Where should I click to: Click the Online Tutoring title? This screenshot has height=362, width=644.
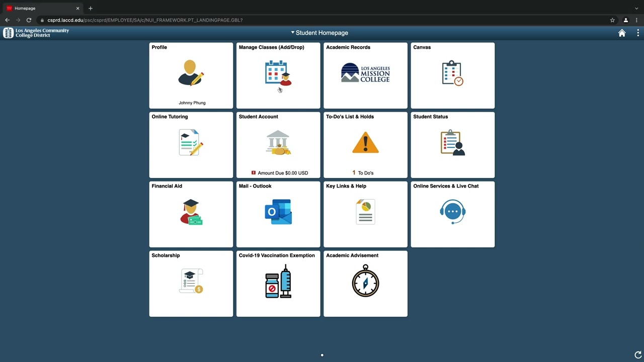(170, 117)
